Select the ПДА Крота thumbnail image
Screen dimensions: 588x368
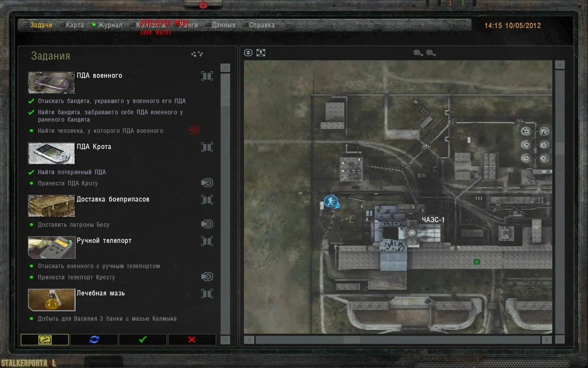tap(51, 153)
